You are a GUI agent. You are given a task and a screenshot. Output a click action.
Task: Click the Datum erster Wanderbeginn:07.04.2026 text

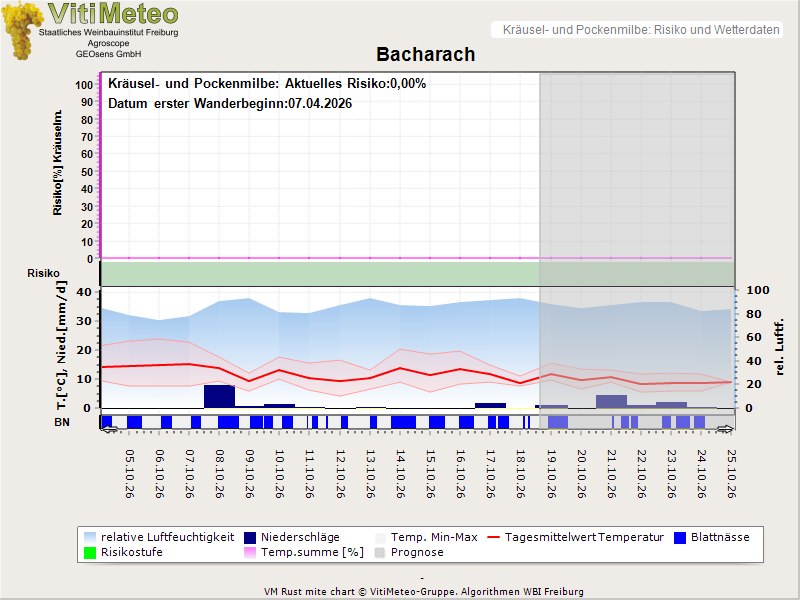230,104
